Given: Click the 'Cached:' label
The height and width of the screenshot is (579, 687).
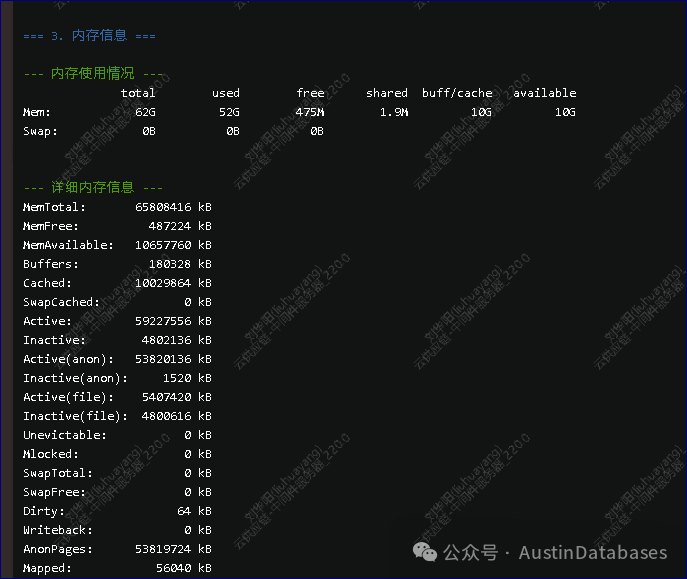Looking at the screenshot, I should click(x=47, y=283).
